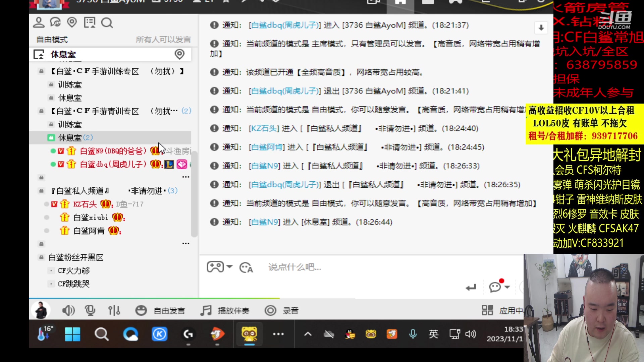Select the location pin icon beside 休息室
Image resolution: width=644 pixels, height=362 pixels.
pyautogui.click(x=179, y=54)
